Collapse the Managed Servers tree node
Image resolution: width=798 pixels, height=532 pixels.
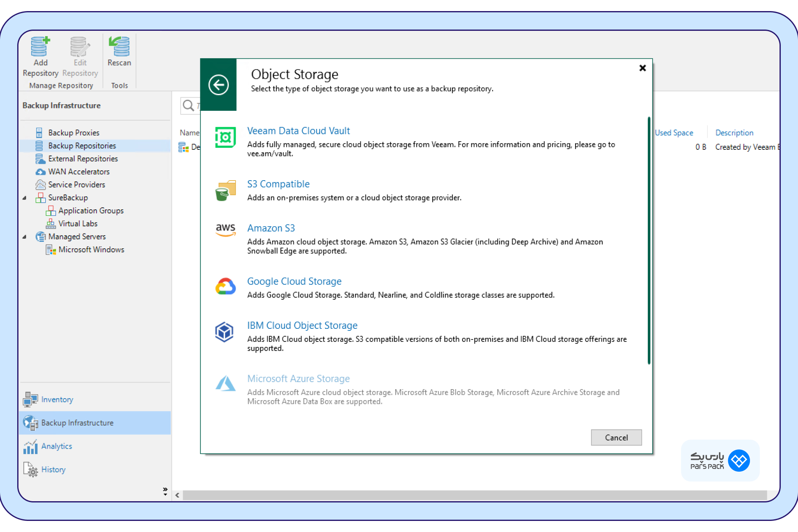click(24, 237)
